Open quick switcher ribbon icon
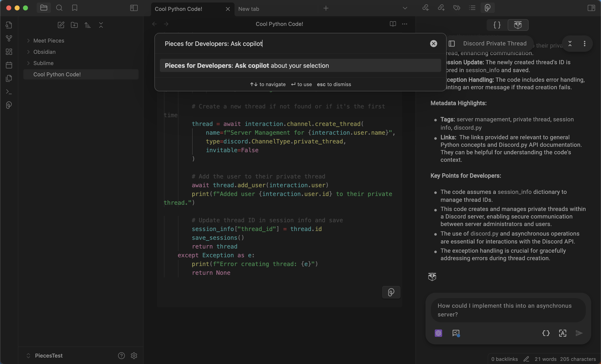Image resolution: width=601 pixels, height=364 pixels. 9,25
